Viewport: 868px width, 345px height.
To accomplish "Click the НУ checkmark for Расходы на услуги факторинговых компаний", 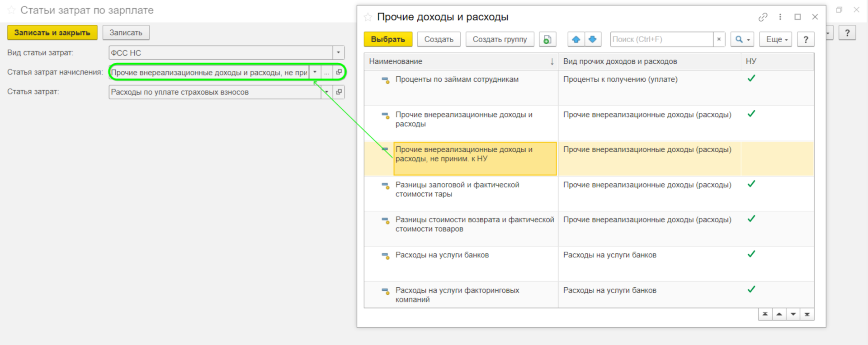I will (x=751, y=289).
